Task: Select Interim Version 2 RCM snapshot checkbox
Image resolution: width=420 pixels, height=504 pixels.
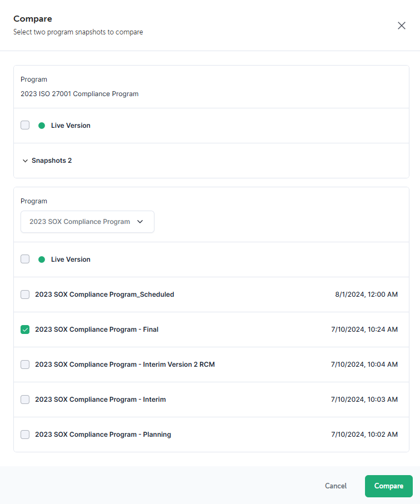Action: pos(25,365)
